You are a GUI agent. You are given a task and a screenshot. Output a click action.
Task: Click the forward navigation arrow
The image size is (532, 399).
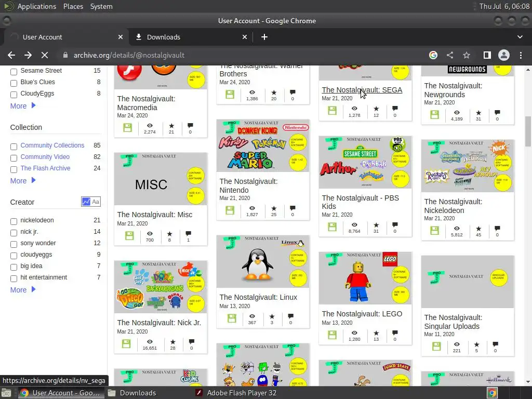tap(28, 55)
